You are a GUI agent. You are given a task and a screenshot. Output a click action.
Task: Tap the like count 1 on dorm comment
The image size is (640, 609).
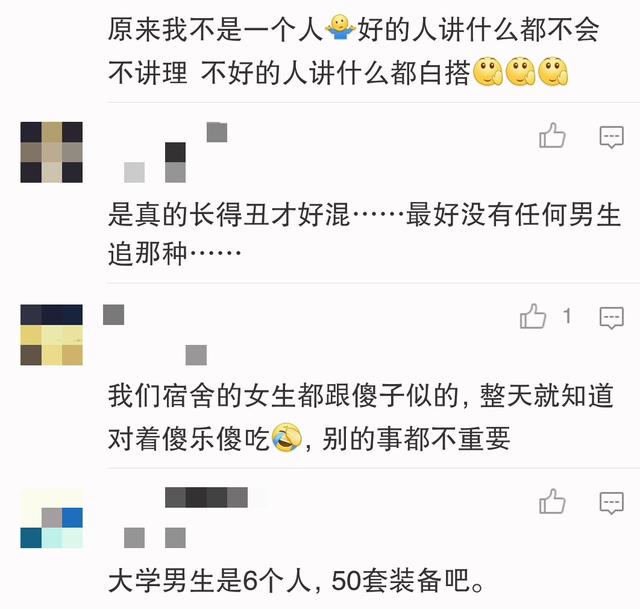[567, 316]
